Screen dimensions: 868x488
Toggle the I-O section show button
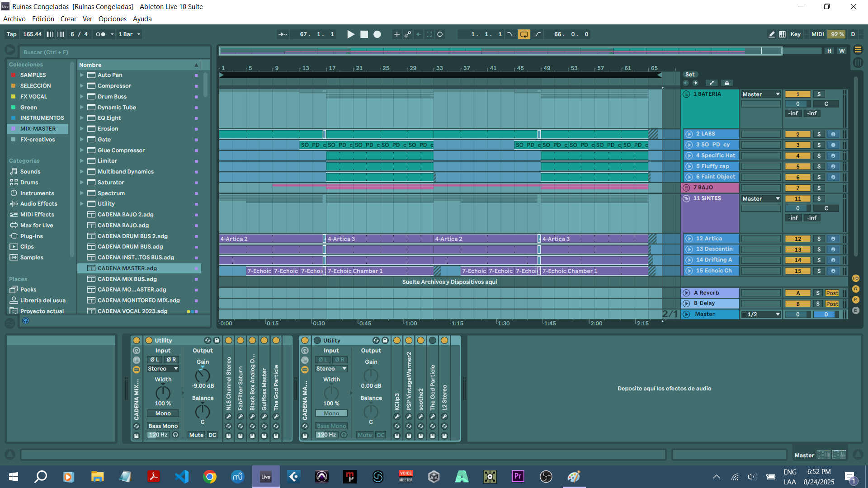tap(856, 278)
